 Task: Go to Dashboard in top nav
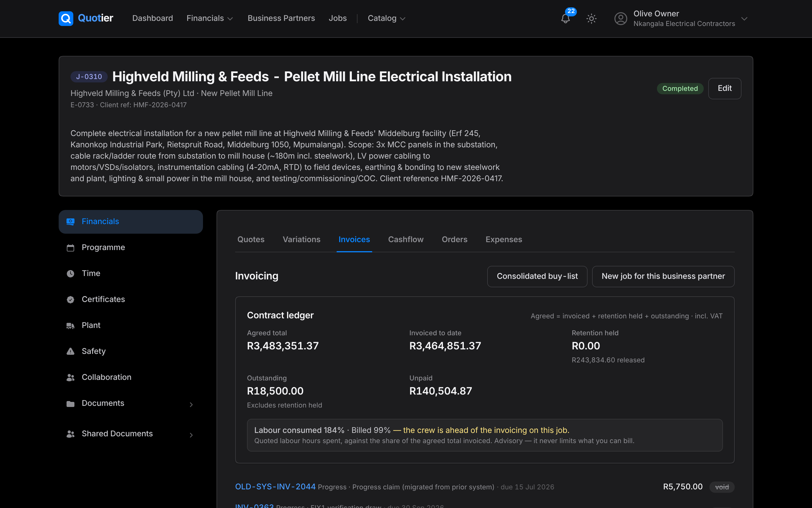pos(153,18)
